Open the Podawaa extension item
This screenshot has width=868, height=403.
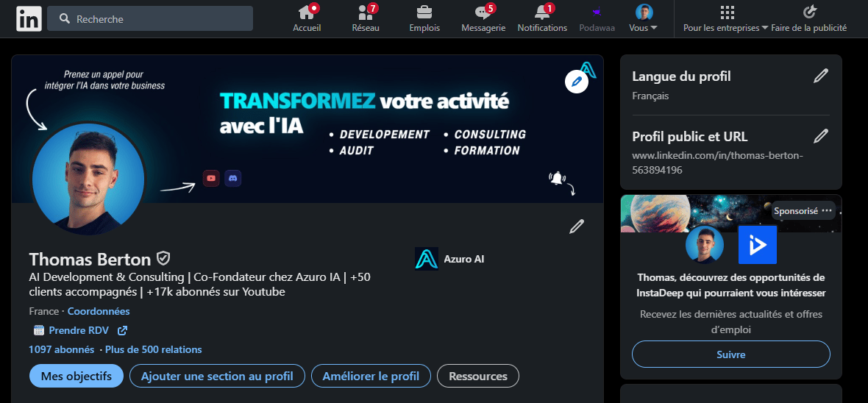597,19
